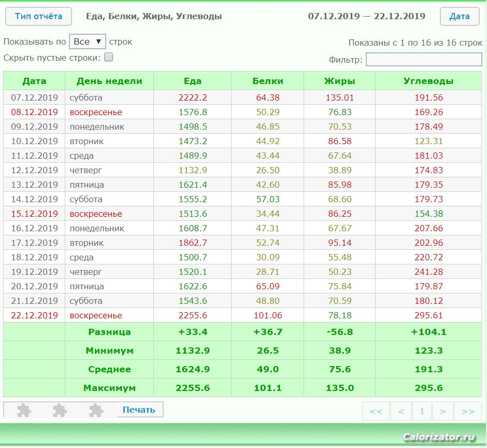Click 'пятница' in the 13.12.2019 row
Screen dimensions: 487x448
[x=87, y=185]
